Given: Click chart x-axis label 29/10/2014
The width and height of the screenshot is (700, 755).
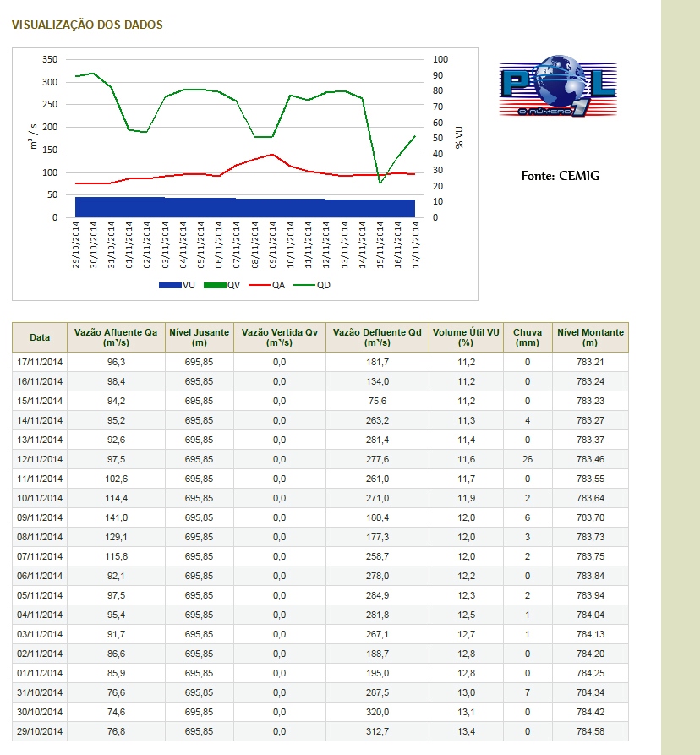Looking at the screenshot, I should coord(75,244).
